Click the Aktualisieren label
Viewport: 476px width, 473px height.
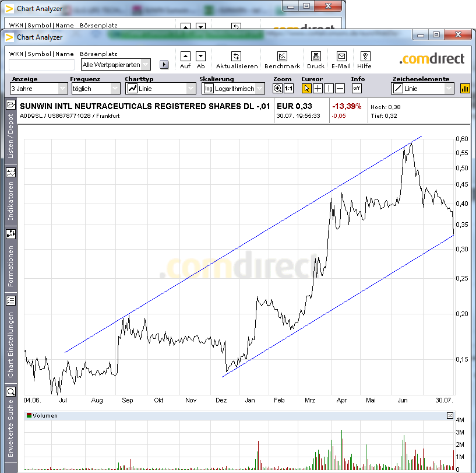point(237,66)
